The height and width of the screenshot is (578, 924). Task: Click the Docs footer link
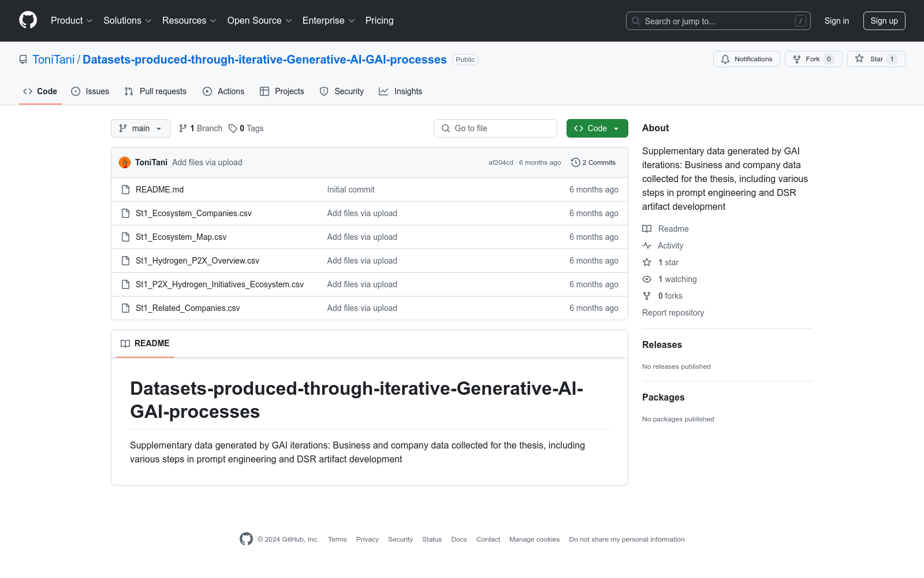point(459,539)
